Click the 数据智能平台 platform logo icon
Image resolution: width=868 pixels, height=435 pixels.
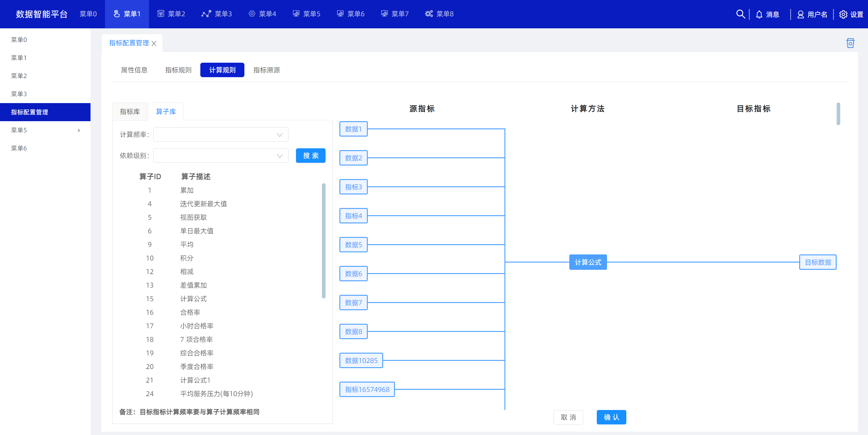(x=42, y=14)
